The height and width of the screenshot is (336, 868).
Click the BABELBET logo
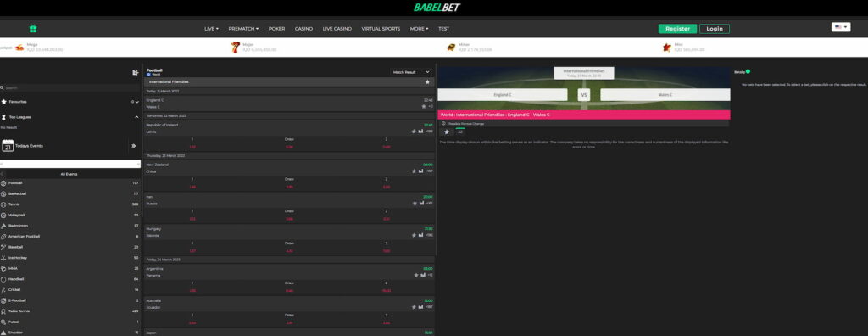[437, 8]
